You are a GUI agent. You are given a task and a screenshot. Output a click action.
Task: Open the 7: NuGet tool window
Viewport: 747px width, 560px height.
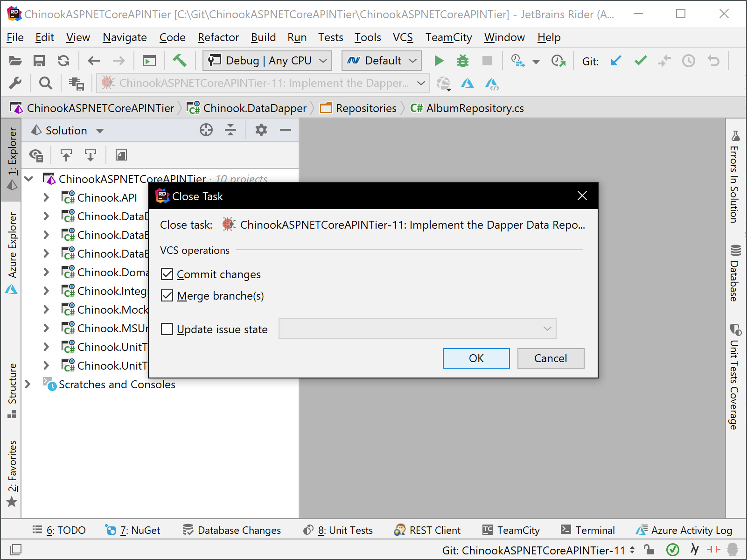(x=133, y=530)
